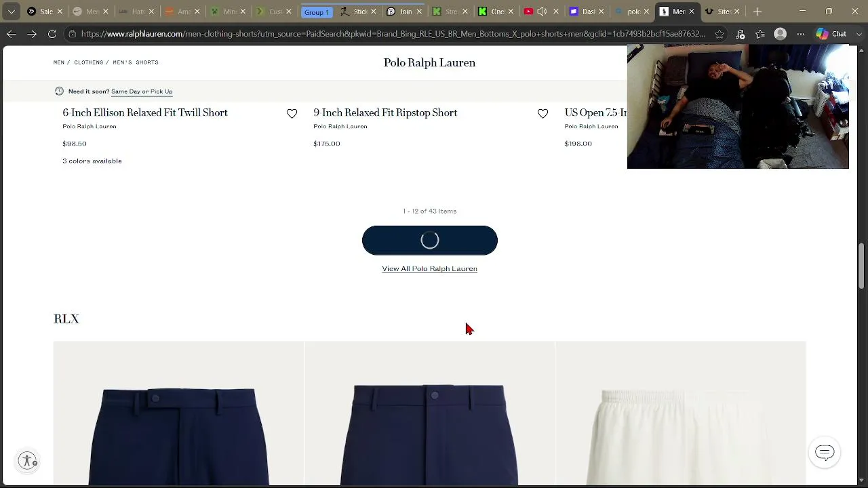Open the browser settings and more menu
Viewport: 868px width, 488px height.
800,34
